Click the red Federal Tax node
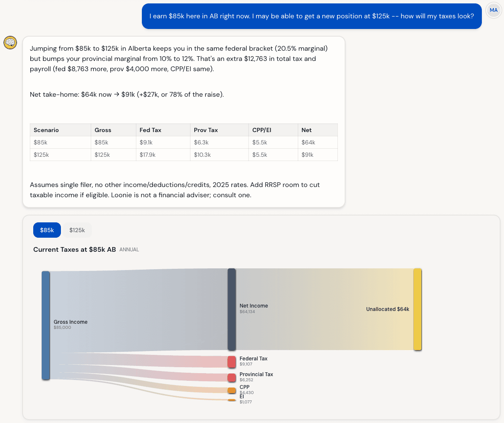Viewport: 504px width, 423px height. tap(231, 362)
